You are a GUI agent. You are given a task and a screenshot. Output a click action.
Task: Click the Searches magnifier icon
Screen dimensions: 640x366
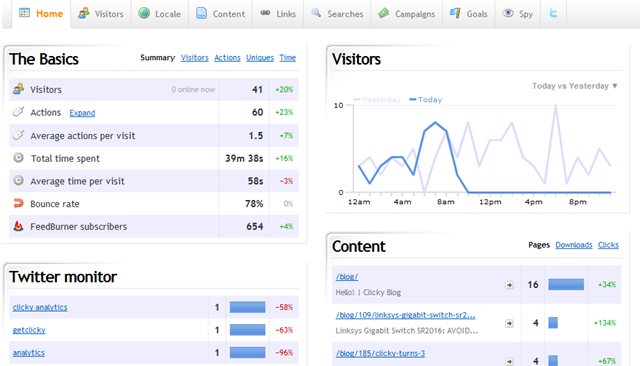tap(316, 13)
